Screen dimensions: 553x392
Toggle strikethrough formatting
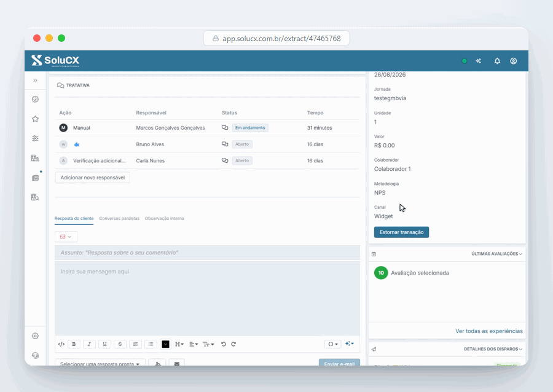coord(120,344)
